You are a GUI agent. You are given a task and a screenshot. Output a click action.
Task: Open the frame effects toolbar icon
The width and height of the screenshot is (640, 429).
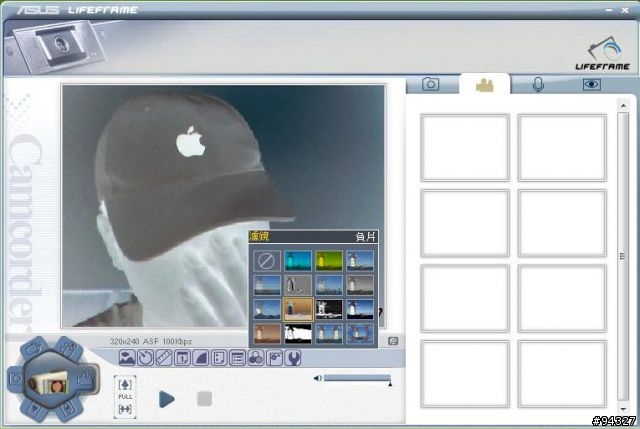(x=274, y=358)
